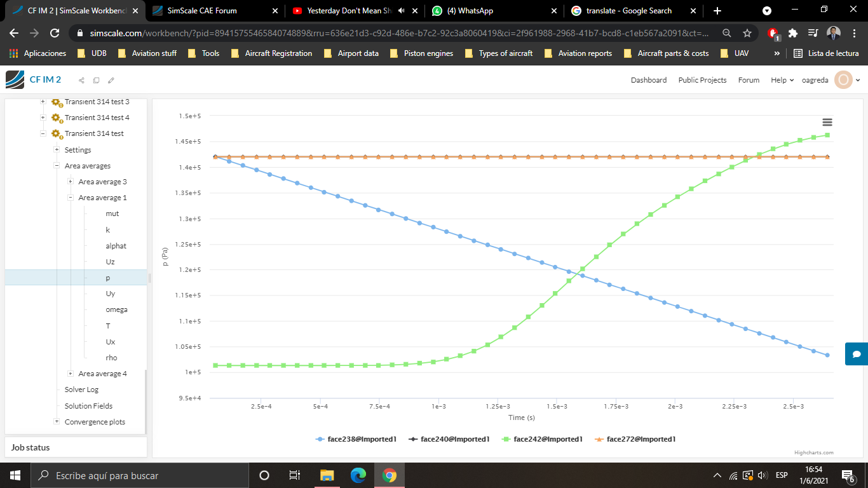Open the Chrome three-dot menu
Screen dimensions: 868x488
click(854, 33)
